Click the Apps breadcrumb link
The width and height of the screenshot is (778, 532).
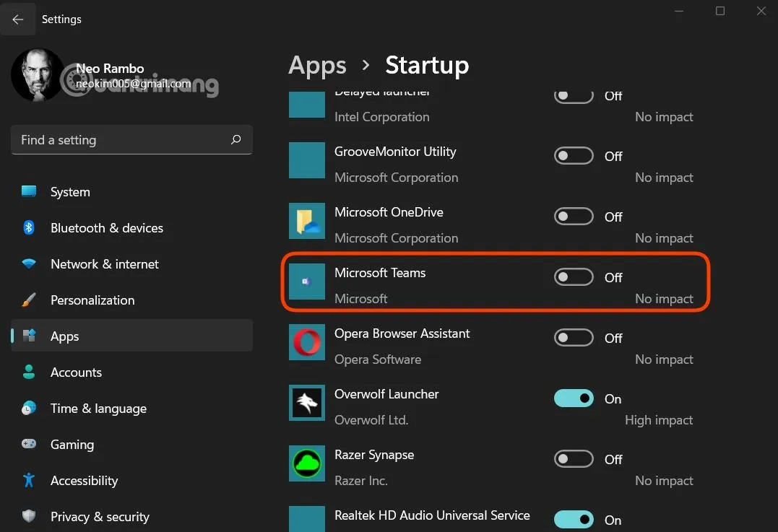[x=317, y=66]
